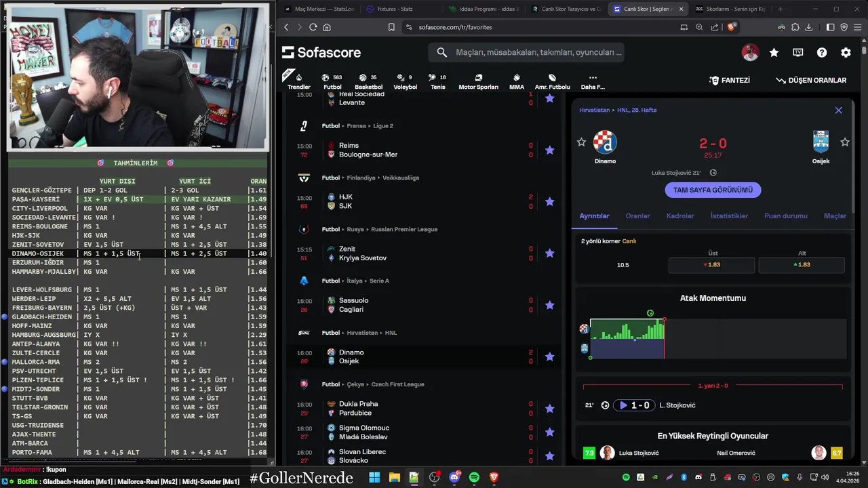Click the Sofascore logo
This screenshot has height=488, width=868.
pyautogui.click(x=321, y=52)
